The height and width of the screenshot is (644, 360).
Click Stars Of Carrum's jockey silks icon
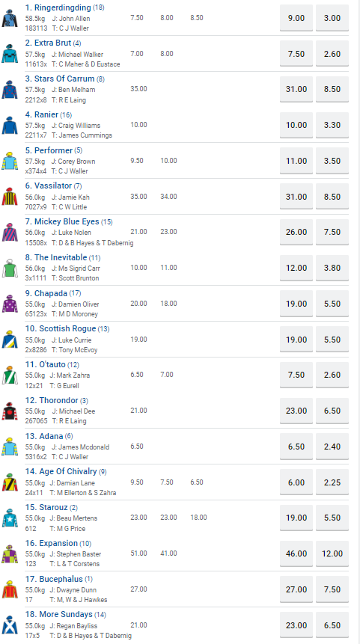coord(10,90)
